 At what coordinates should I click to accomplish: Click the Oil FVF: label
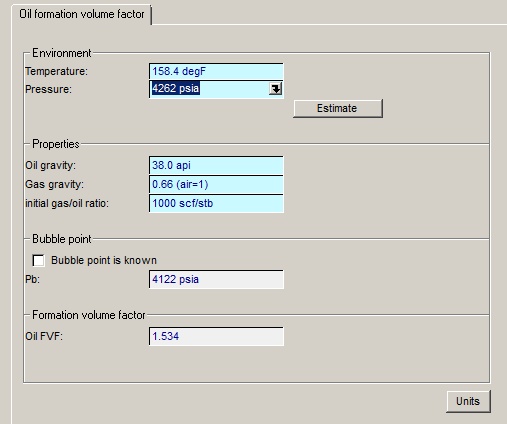[x=44, y=336]
